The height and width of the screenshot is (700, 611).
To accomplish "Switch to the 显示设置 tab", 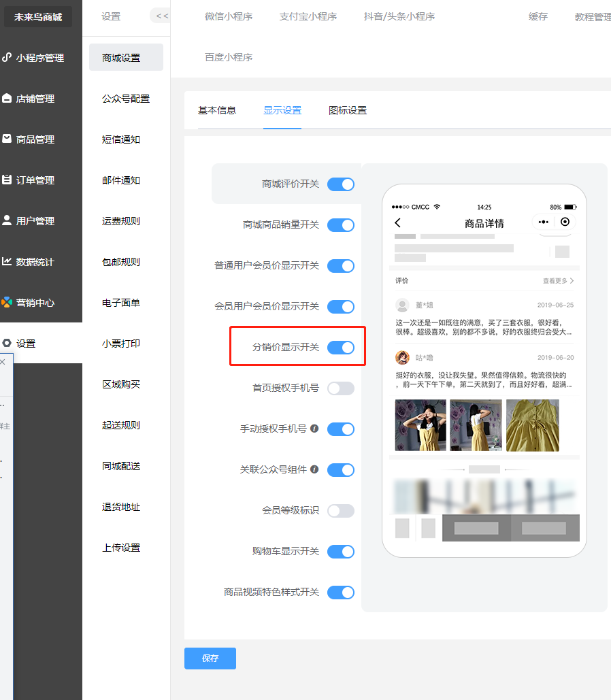I will (282, 110).
